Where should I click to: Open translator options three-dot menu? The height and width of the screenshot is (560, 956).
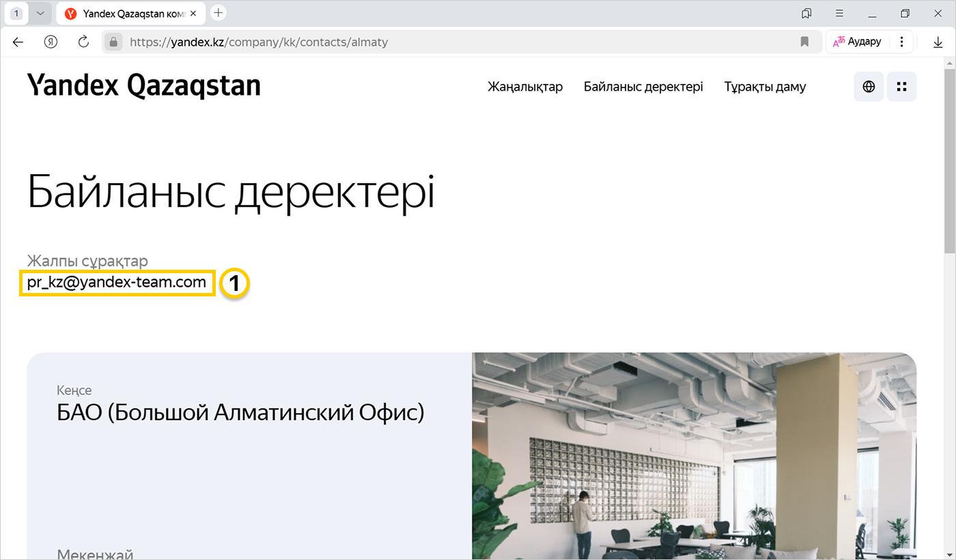pyautogui.click(x=902, y=42)
